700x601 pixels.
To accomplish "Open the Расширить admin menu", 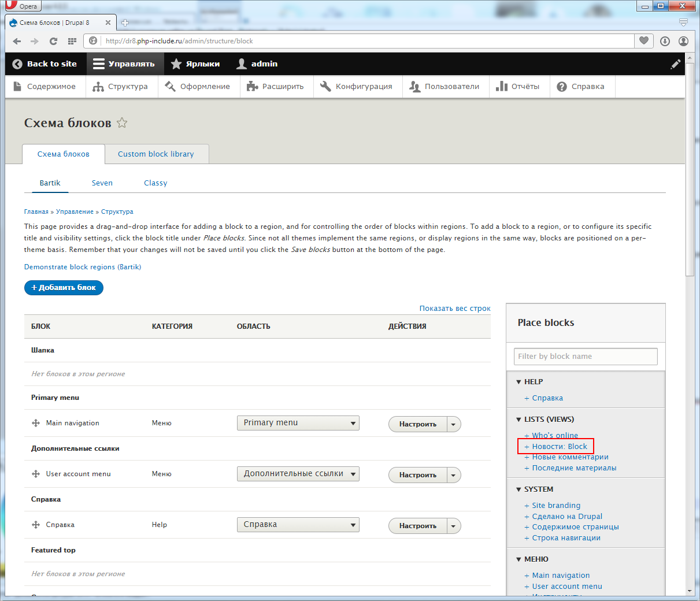I will point(276,87).
